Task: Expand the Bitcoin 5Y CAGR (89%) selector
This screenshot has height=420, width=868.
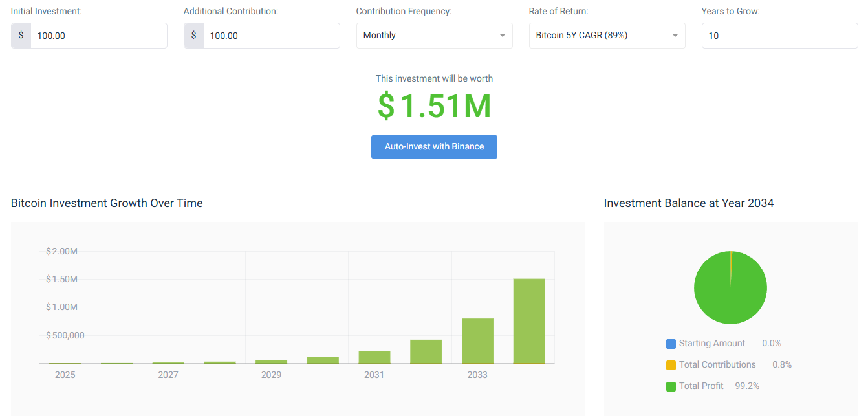Action: pyautogui.click(x=607, y=36)
